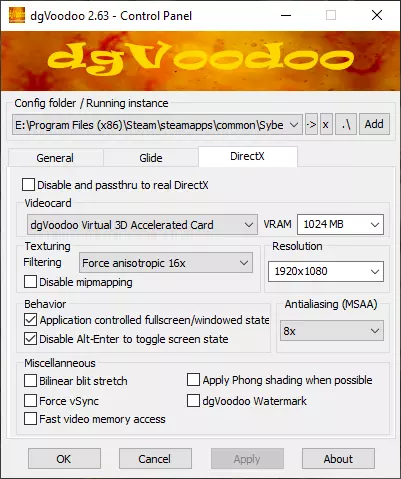Uncheck Application controlled fullscreen/windowed state
The height and width of the screenshot is (479, 401).
coord(30,320)
